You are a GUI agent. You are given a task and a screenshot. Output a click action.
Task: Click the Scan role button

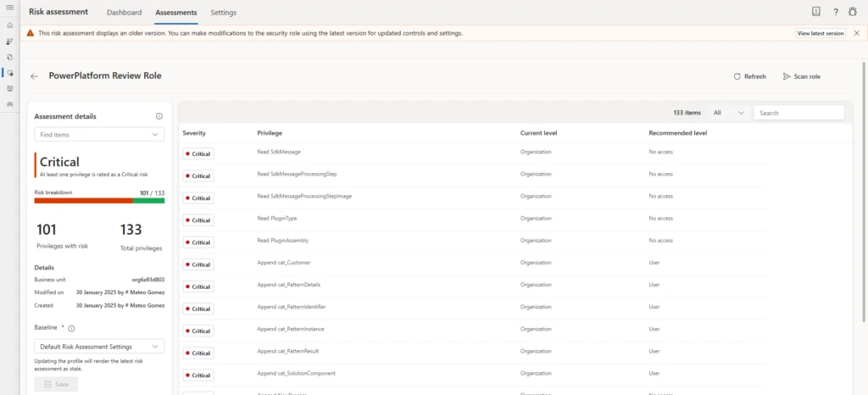[x=801, y=76]
